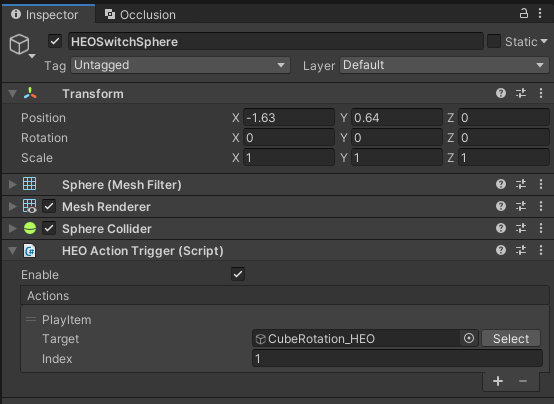This screenshot has width=554, height=404.
Task: Remove the action with minus button
Action: (x=523, y=381)
